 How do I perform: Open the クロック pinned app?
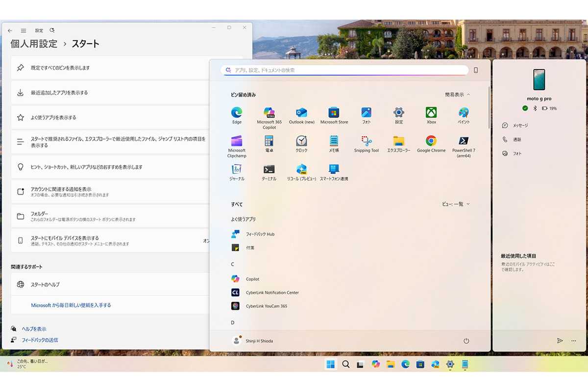[301, 142]
